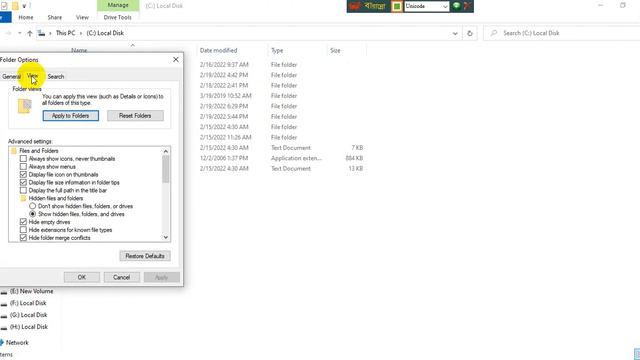640x360 pixels.
Task: Select (H:) Local Disk in navigation pane
Action: tap(29, 327)
